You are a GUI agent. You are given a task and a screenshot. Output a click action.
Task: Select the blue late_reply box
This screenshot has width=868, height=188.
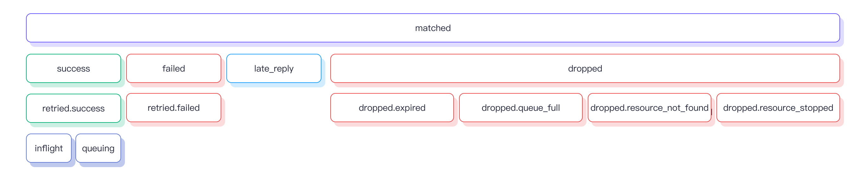tap(274, 69)
